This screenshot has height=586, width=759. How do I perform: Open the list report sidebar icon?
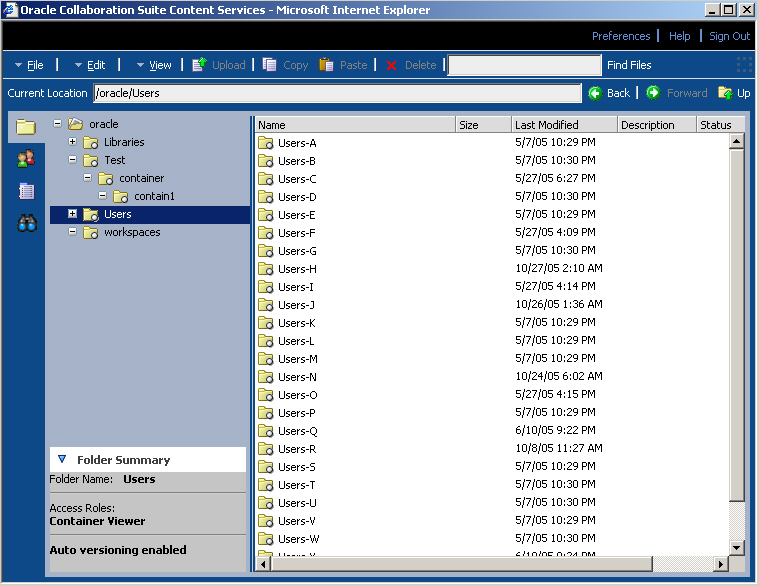[26, 191]
